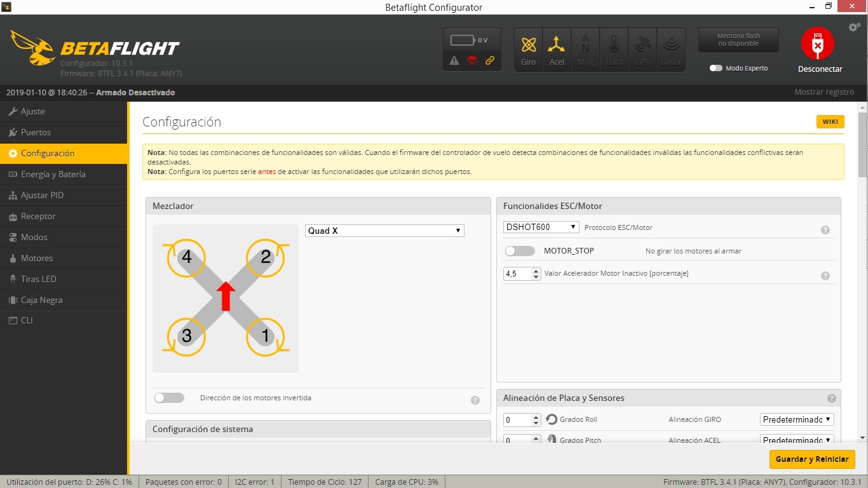This screenshot has height=488, width=868.
Task: Open the Alineación GIRO dropdown
Action: 797,419
